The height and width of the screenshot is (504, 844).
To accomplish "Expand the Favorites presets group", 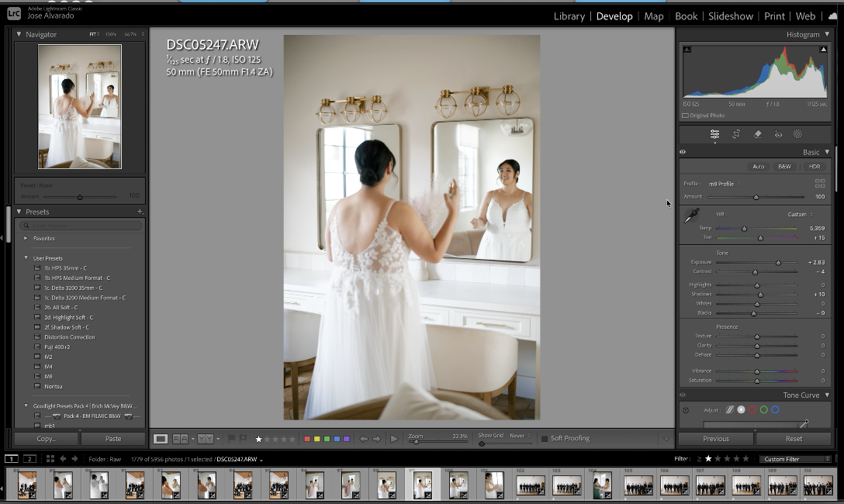I will 26,238.
